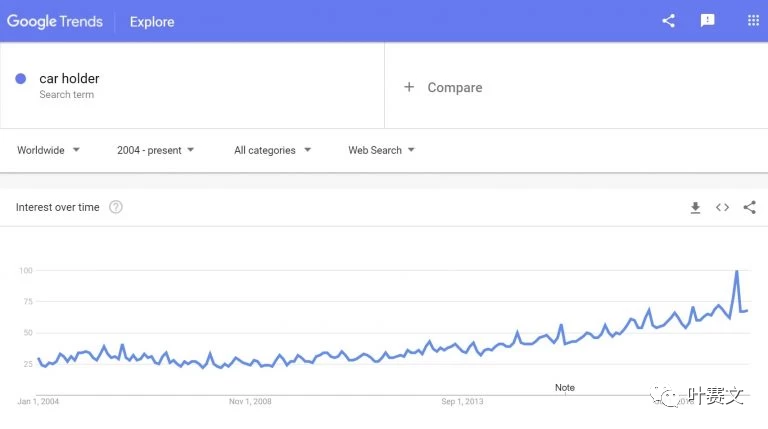Image resolution: width=768 pixels, height=429 pixels.
Task: Open the 2004 - present time range dropdown
Action: coord(155,150)
